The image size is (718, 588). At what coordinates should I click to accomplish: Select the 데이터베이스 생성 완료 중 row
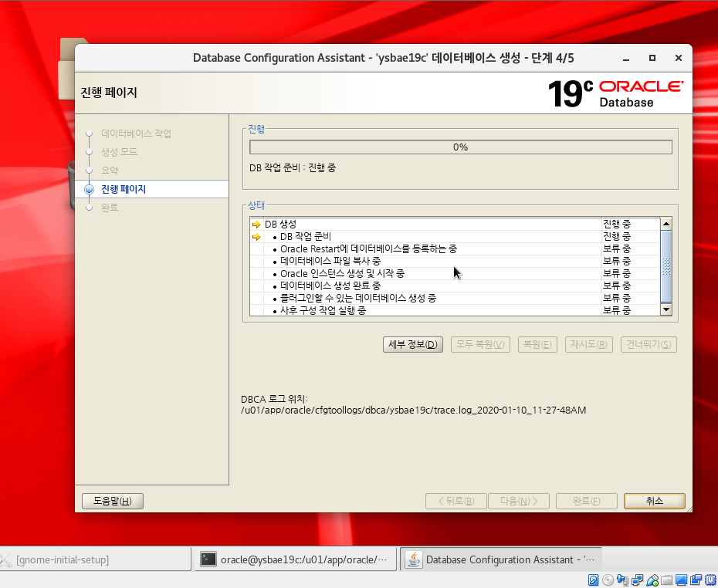[455, 286]
